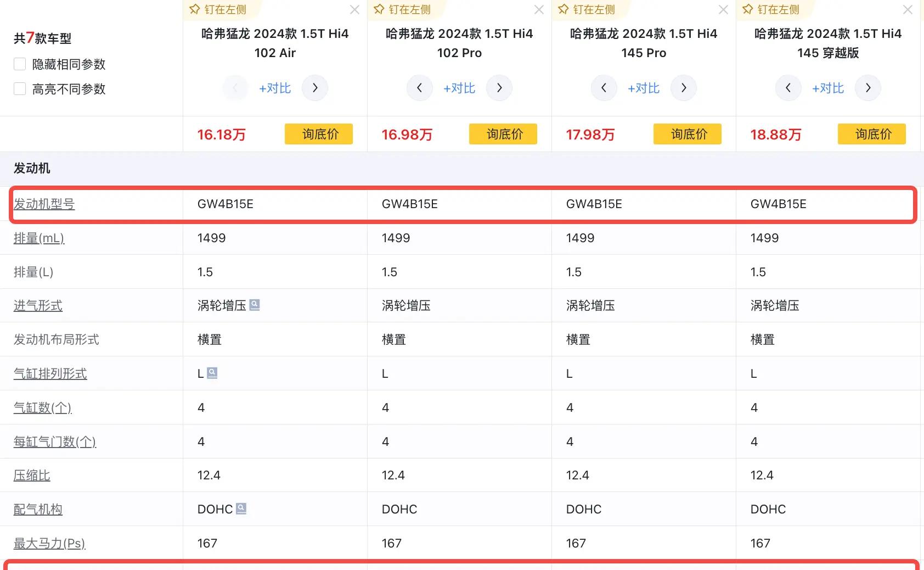Go to next model after 102 Air
The height and width of the screenshot is (570, 924).
coord(315,88)
